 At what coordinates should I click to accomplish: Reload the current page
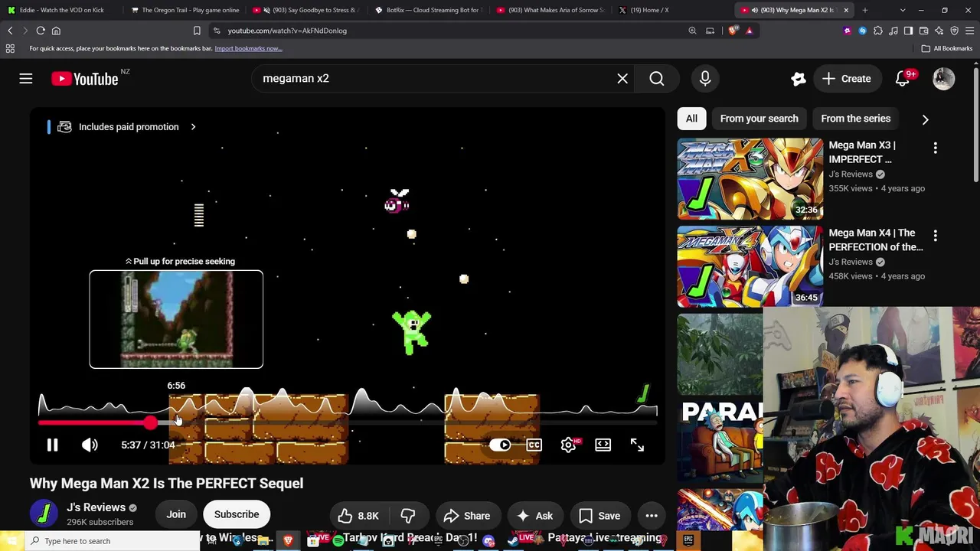tap(41, 31)
